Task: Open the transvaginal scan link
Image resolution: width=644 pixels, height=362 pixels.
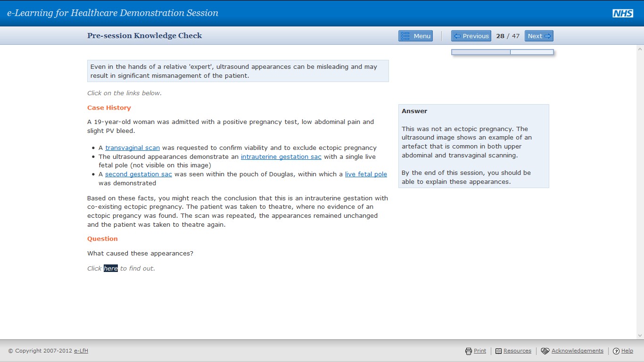Action: [x=132, y=148]
